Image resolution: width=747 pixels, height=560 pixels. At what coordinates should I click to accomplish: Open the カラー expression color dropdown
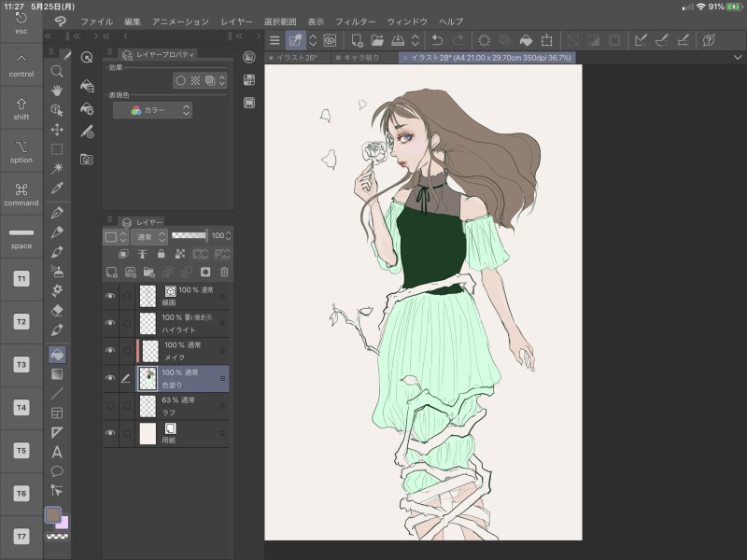152,110
